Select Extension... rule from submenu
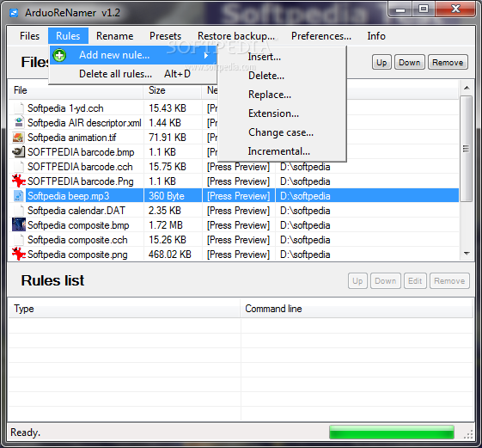This screenshot has width=482, height=448. point(282,114)
